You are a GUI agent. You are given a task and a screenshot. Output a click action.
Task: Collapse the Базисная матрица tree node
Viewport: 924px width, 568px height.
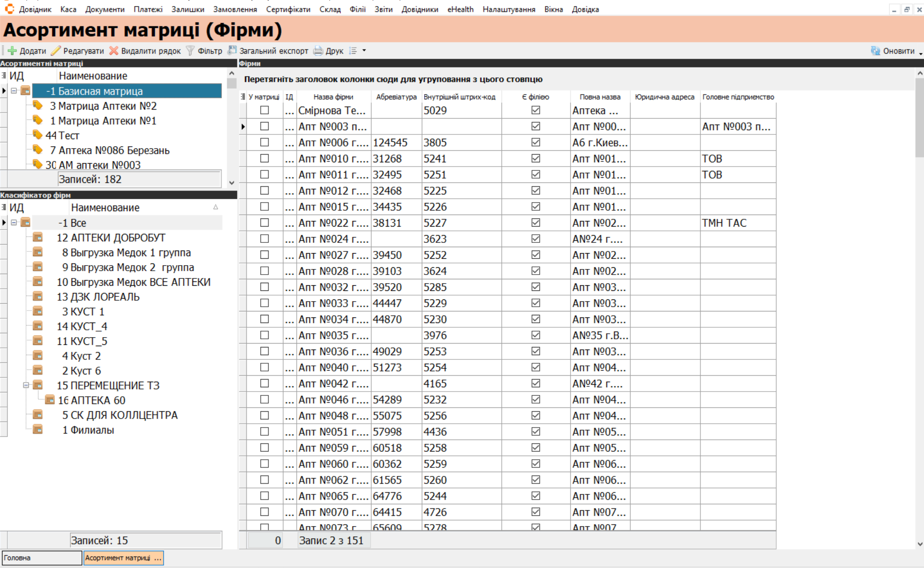[14, 91]
